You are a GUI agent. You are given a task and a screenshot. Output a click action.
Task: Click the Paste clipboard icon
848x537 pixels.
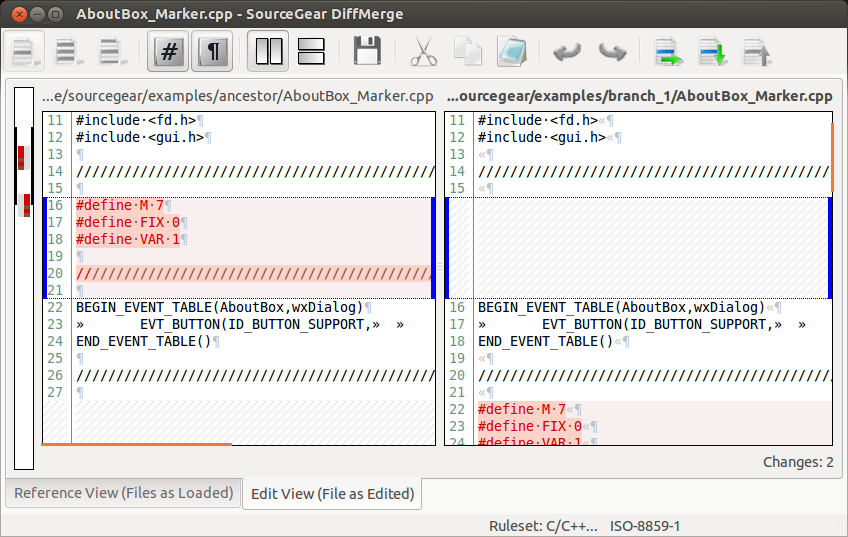[512, 51]
